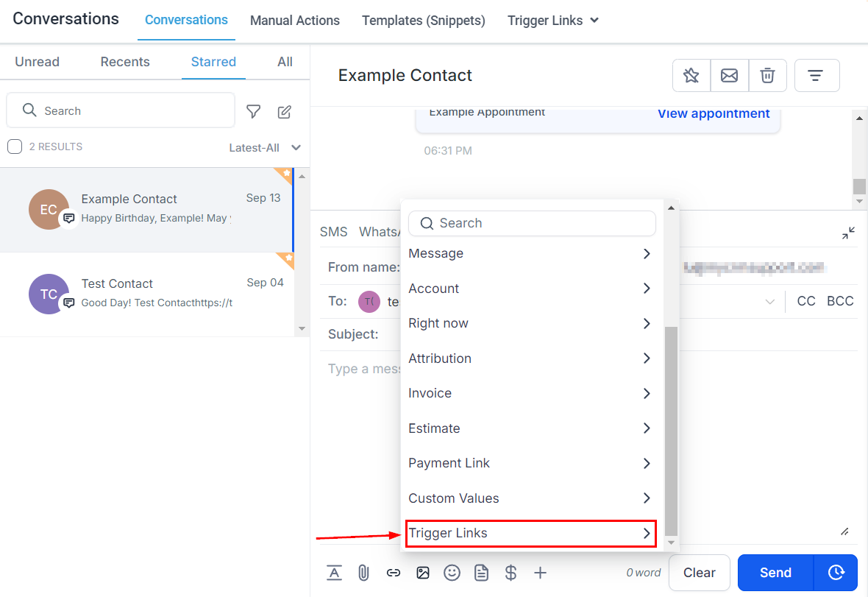Expand the Trigger Links menu entry
Screen dimensions: 868x597
pyautogui.click(x=528, y=533)
